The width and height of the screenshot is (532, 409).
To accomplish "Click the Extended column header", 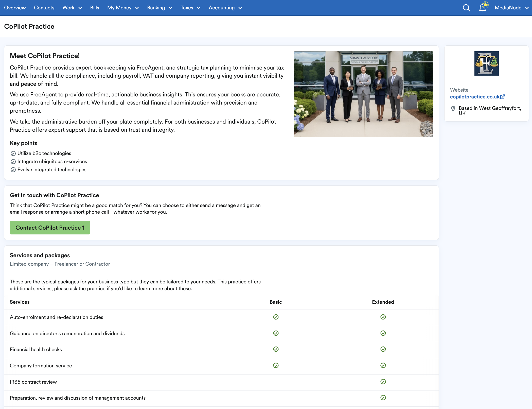I will tap(383, 302).
